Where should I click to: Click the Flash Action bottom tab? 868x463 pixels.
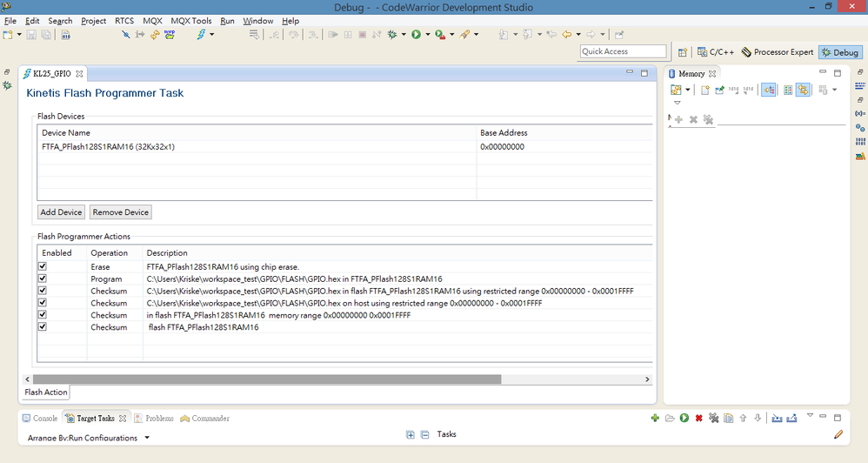point(46,393)
